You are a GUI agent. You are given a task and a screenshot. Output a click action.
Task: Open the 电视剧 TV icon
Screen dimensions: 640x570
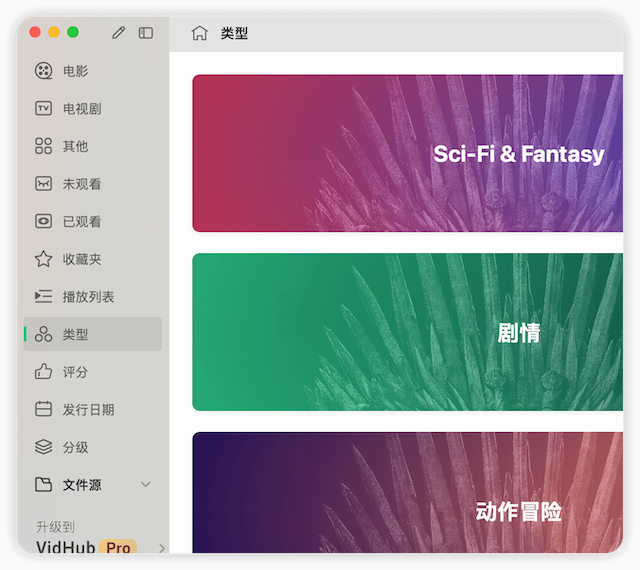point(43,109)
